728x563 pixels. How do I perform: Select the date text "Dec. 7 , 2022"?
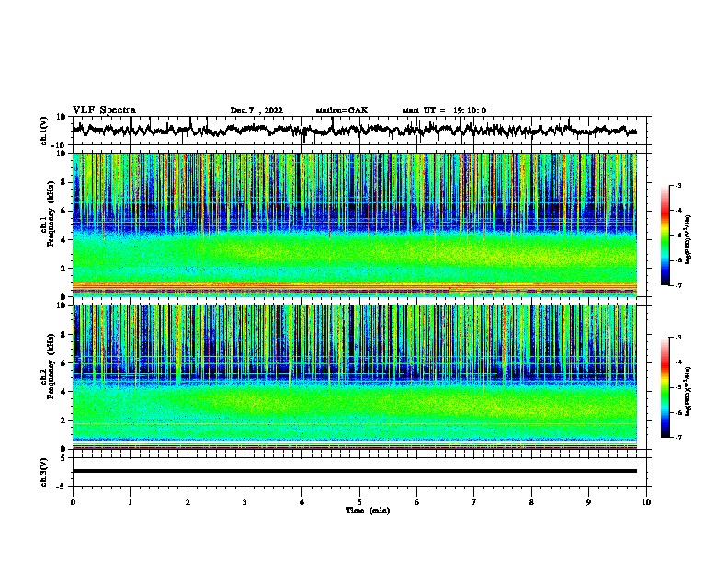tap(256, 110)
